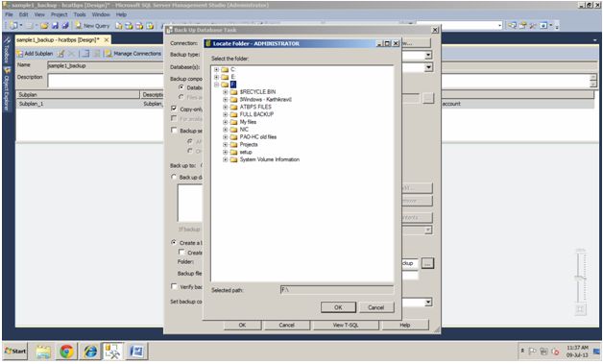Toggle the Create sub-directory checkbox

coord(181,252)
